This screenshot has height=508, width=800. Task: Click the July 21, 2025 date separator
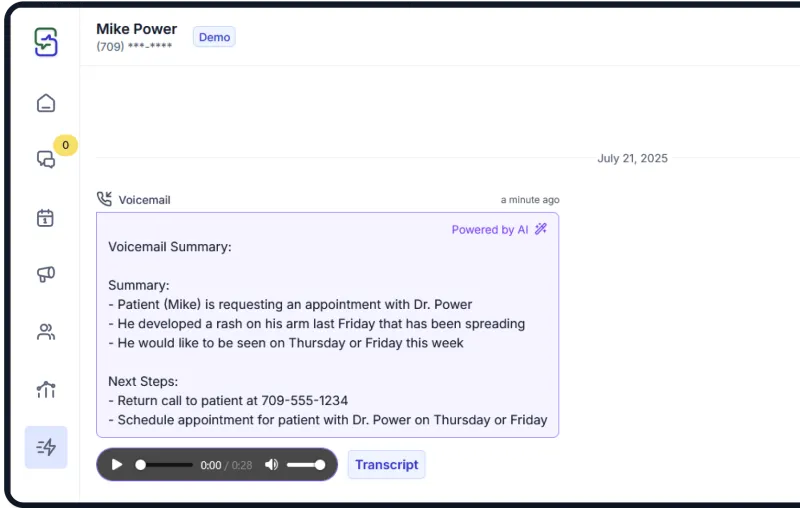coord(632,158)
